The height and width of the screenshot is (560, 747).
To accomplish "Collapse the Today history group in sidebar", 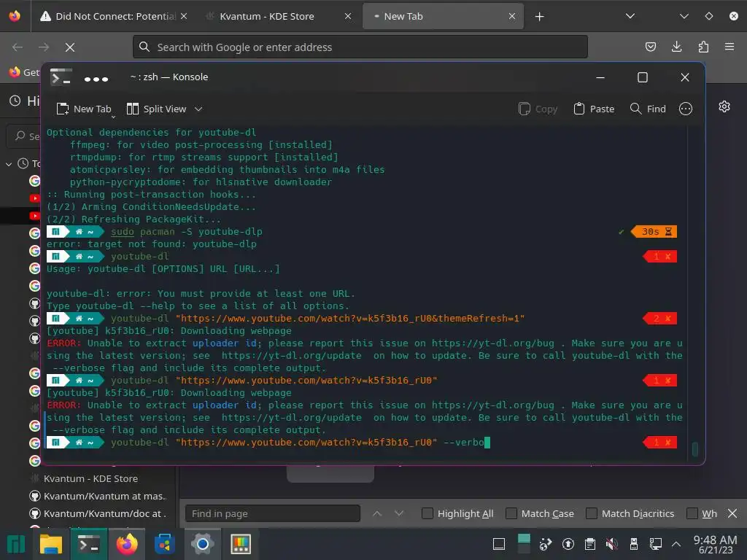I will 9,164.
